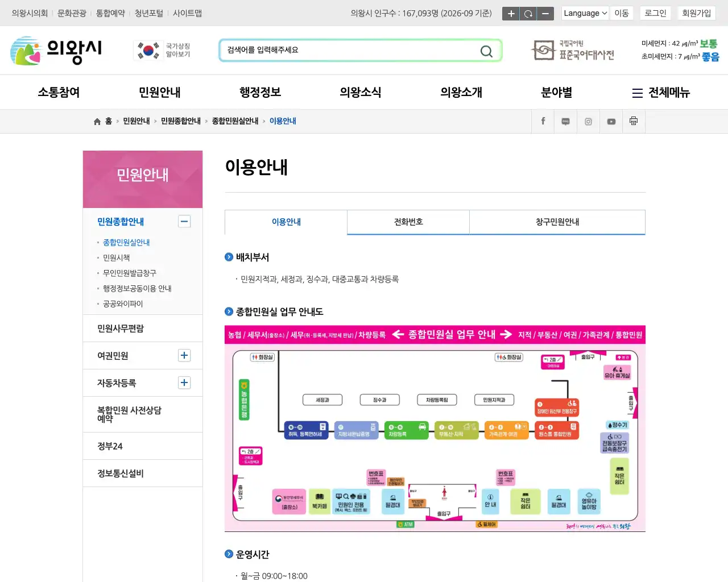Screen dimensions: 728x582
Task: Open the 소통참여 main menu
Action: point(59,92)
